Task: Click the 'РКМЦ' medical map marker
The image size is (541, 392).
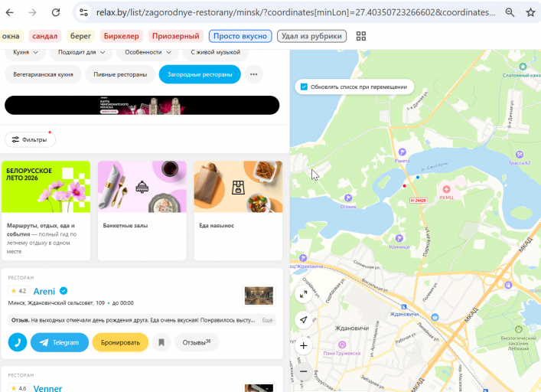Action: click(x=446, y=189)
